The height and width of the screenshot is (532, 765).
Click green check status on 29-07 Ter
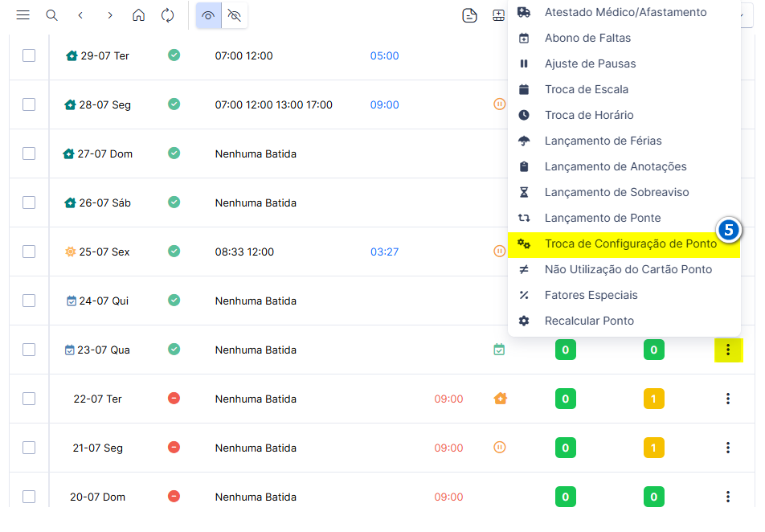(x=174, y=55)
